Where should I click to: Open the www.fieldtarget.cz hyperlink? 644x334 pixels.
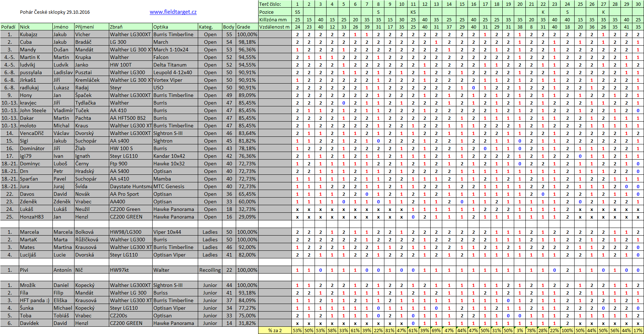pos(173,12)
